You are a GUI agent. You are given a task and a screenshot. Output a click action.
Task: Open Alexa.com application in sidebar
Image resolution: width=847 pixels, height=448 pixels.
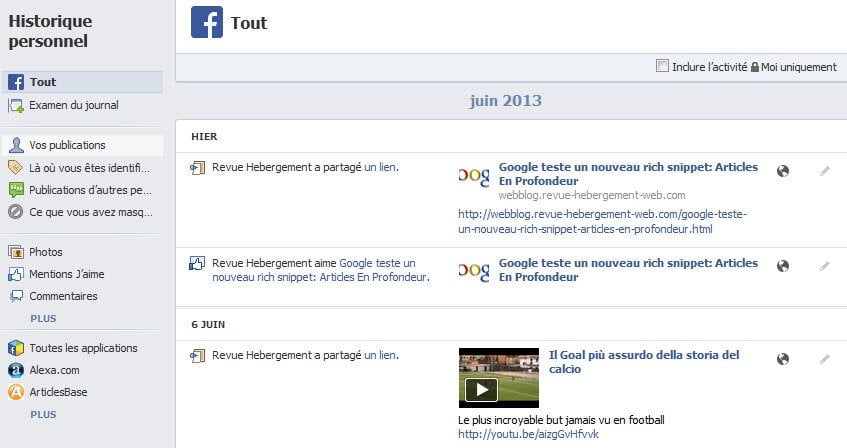click(55, 370)
